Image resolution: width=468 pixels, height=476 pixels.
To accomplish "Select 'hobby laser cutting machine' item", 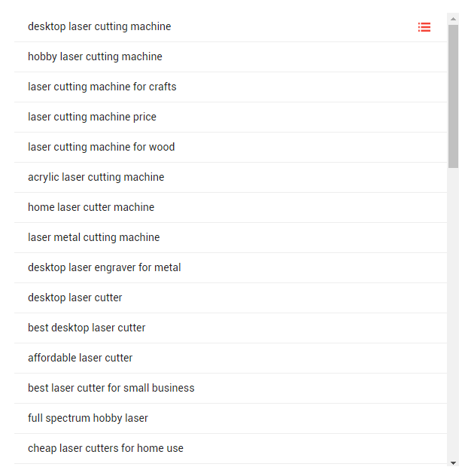I will (95, 56).
